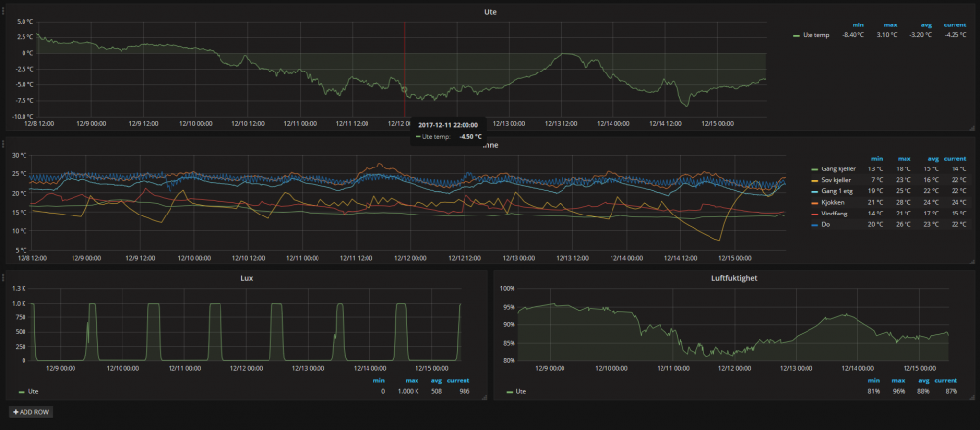The width and height of the screenshot is (980, 430).
Task: Open the Ute panel title dropdown menu
Action: tap(490, 10)
